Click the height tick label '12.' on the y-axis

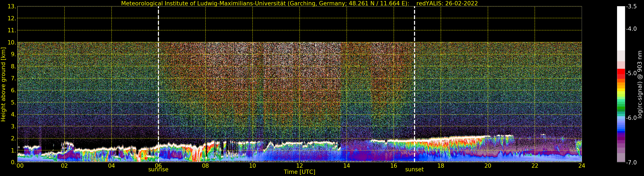[x=12, y=18]
